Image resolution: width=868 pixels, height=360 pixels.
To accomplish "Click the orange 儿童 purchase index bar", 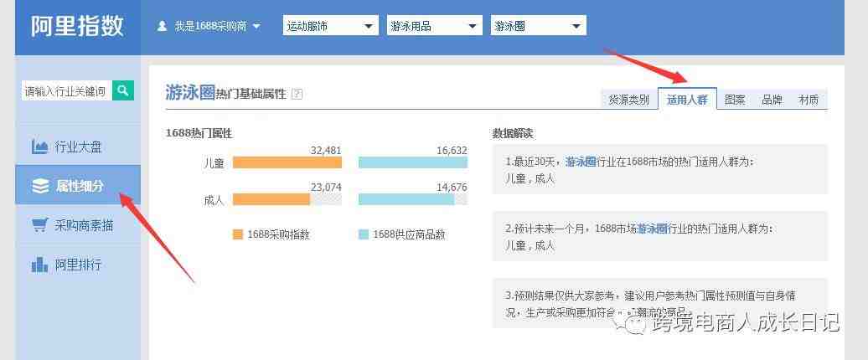I will (287, 162).
